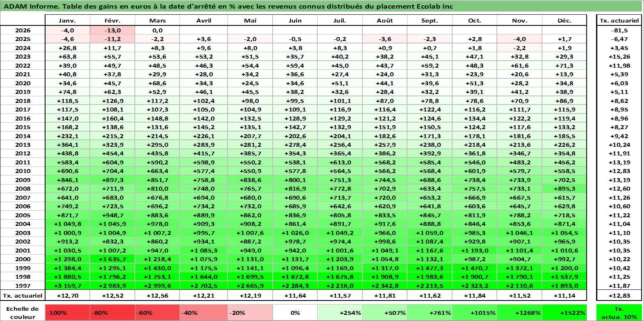The image size is (644, 321).
Task: Select the +13,19 actuarial rate for 2011
Action: pos(619,162)
